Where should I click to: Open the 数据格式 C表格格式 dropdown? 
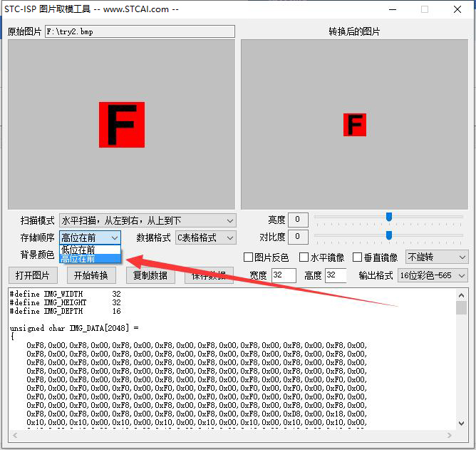tap(206, 237)
